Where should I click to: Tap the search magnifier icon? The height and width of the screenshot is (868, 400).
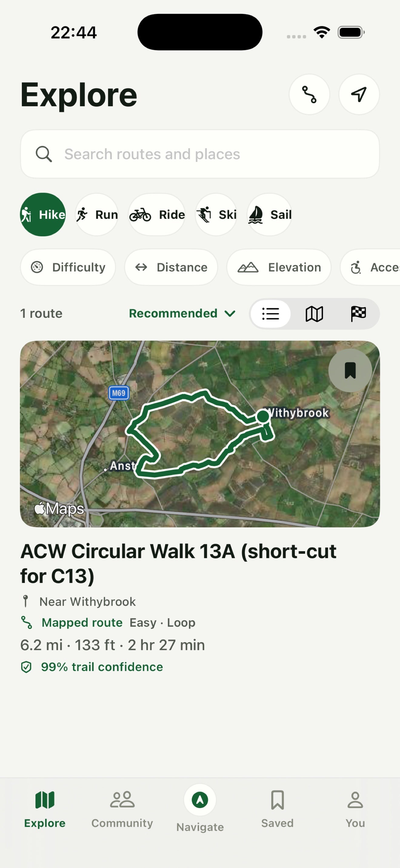tap(44, 154)
